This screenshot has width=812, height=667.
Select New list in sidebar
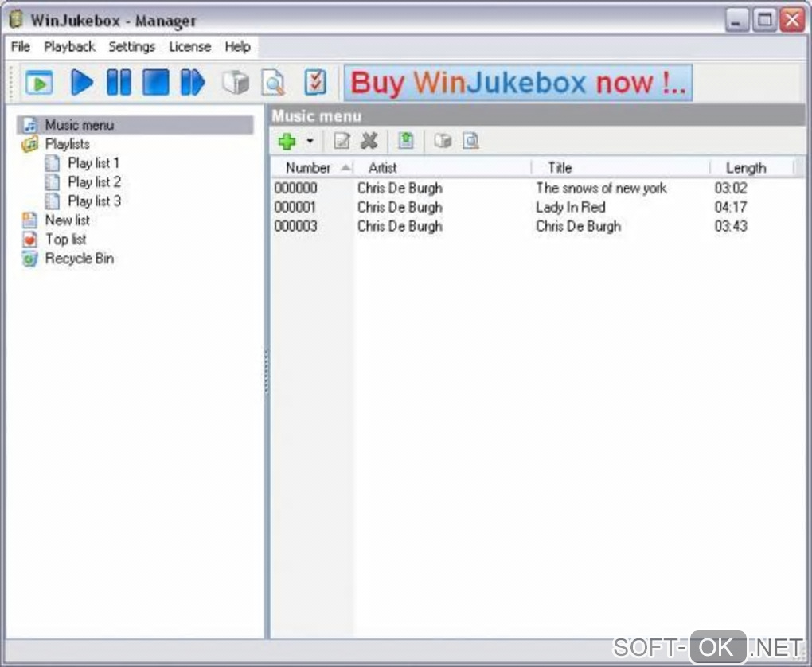point(68,220)
